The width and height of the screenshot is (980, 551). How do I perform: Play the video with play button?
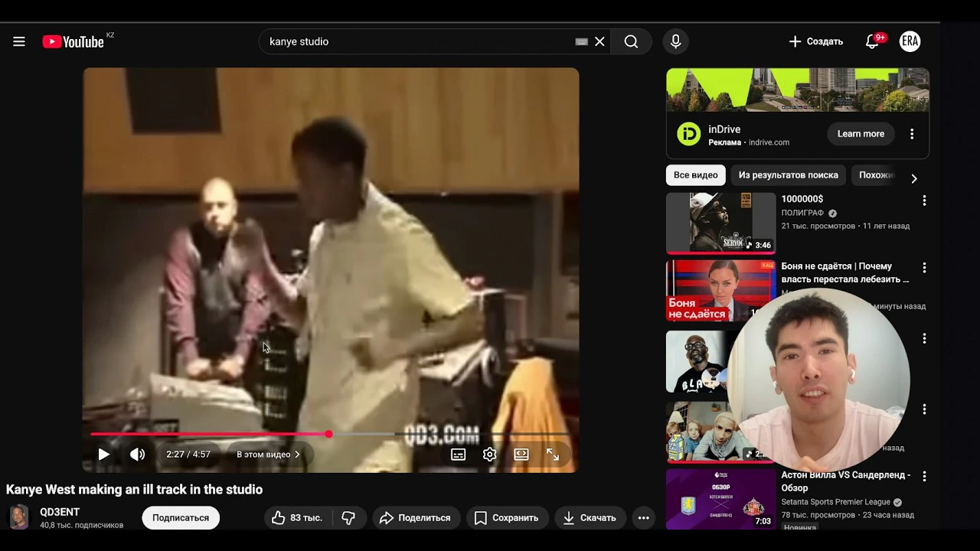click(x=103, y=455)
